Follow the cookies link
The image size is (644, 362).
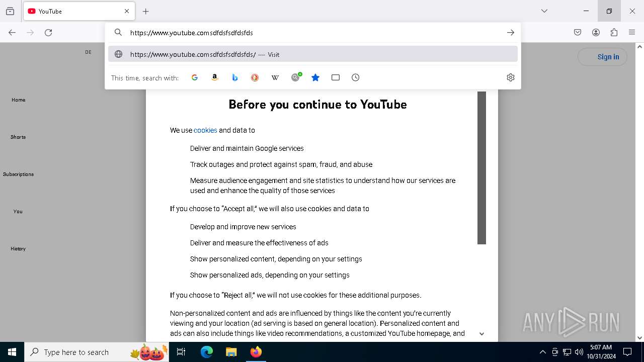pyautogui.click(x=205, y=130)
